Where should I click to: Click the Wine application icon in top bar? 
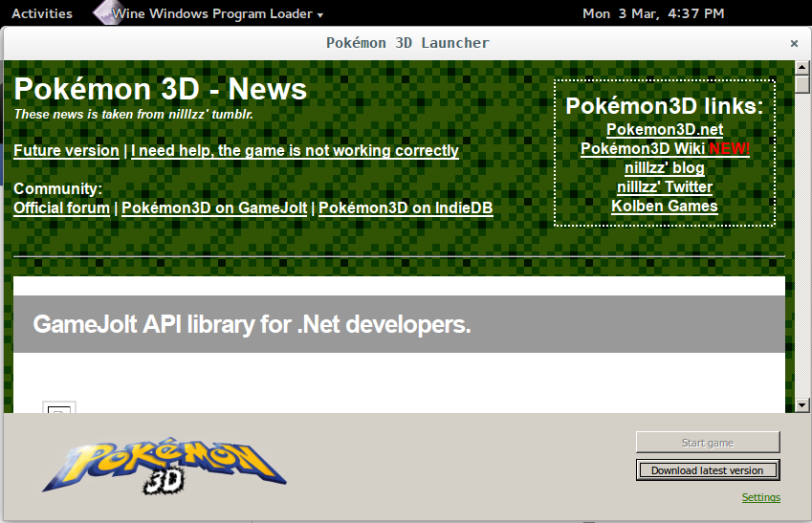(106, 13)
